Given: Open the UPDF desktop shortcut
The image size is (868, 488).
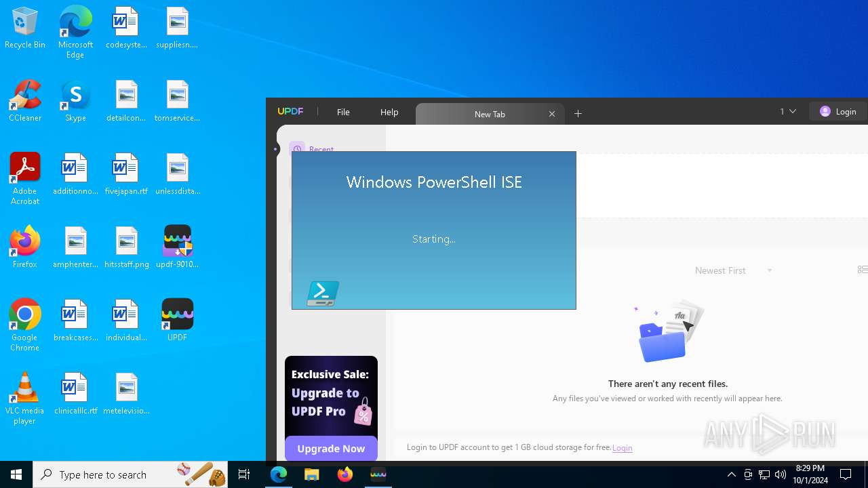Looking at the screenshot, I should pyautogui.click(x=177, y=321).
